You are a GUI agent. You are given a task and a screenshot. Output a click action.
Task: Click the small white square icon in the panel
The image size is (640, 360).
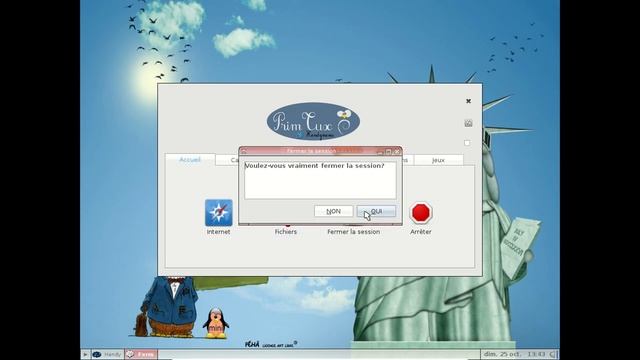coord(467,143)
